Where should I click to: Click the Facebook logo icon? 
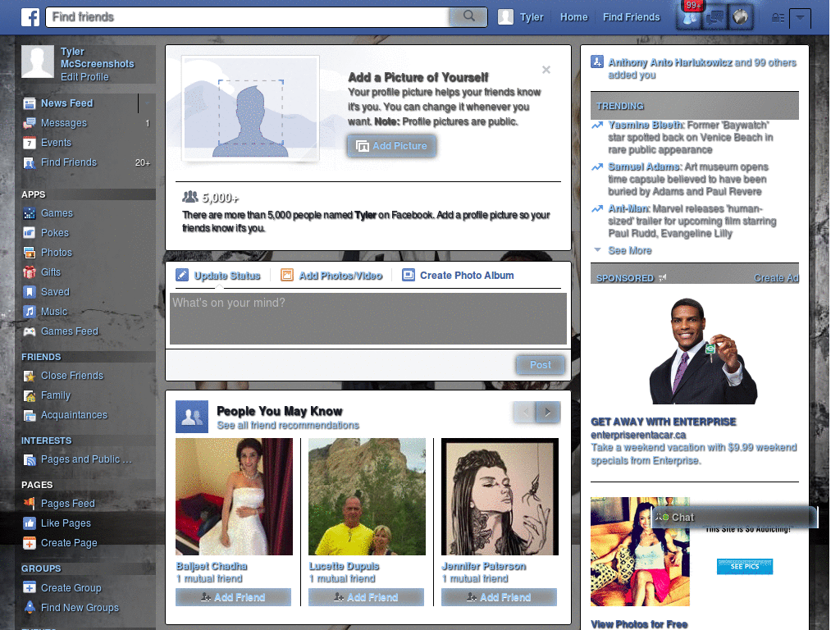(x=30, y=17)
